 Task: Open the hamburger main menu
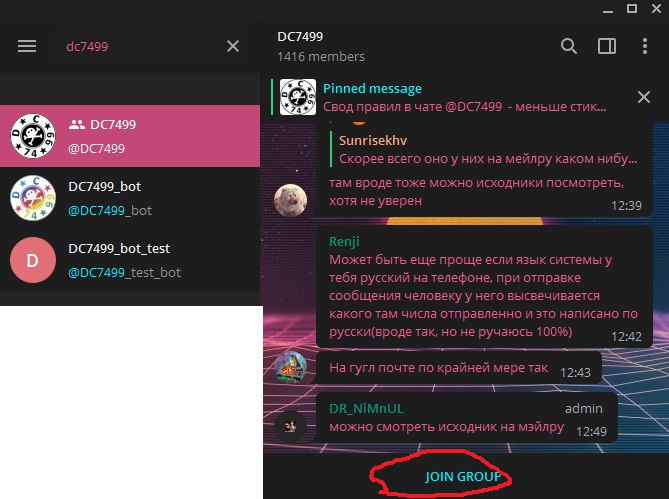[27, 46]
